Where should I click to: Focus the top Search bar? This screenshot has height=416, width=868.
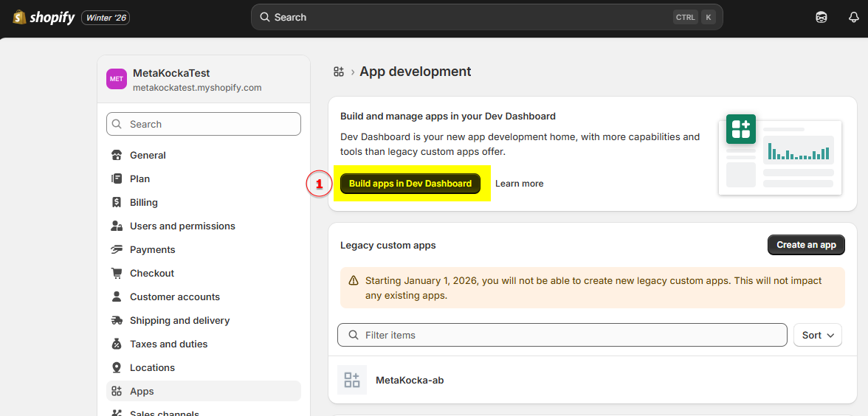coord(486,17)
